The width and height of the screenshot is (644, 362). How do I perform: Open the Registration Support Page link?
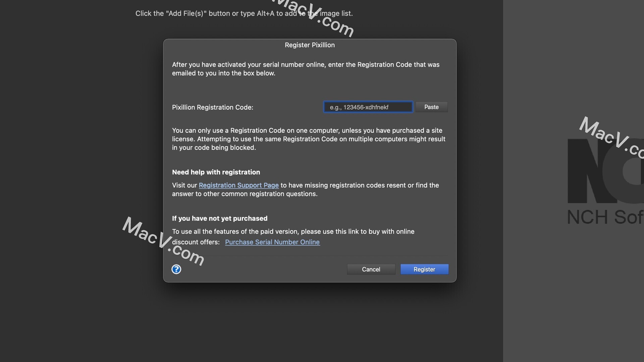pyautogui.click(x=238, y=185)
